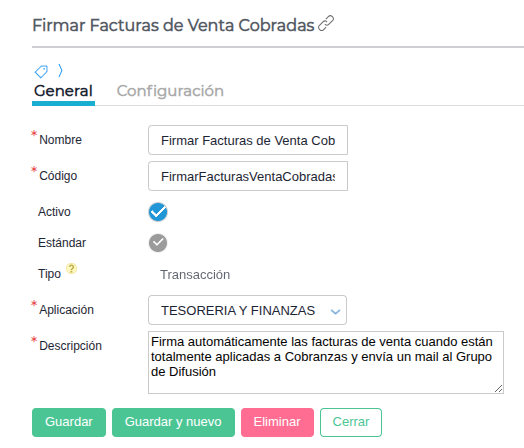
Task: Toggle the Activo checkbox
Action: [x=158, y=212]
